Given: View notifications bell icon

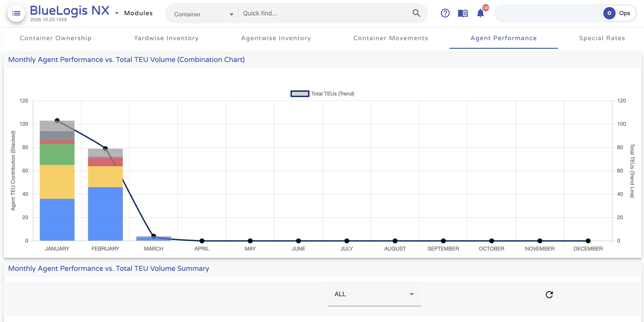Looking at the screenshot, I should tap(480, 13).
